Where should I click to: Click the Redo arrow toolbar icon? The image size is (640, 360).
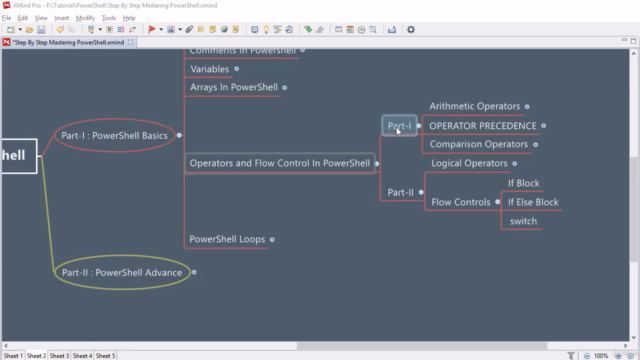click(x=71, y=29)
